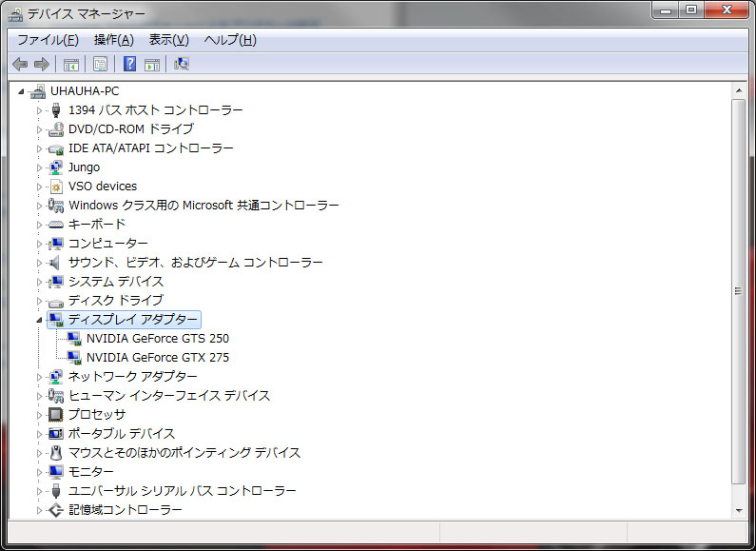756x551 pixels.
Task: Expand the ヒューマン インターフェイス デバイス node arrow
Action: point(39,396)
